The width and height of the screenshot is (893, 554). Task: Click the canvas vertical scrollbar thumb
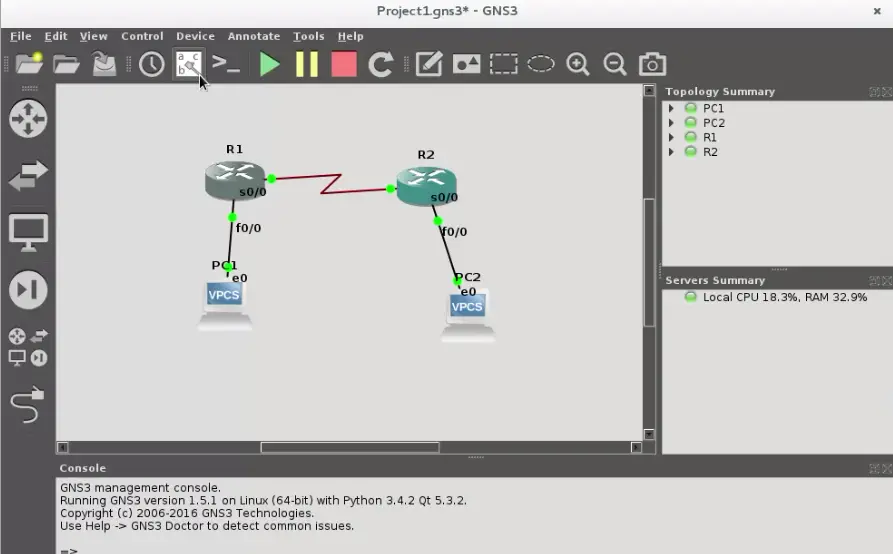pyautogui.click(x=649, y=262)
